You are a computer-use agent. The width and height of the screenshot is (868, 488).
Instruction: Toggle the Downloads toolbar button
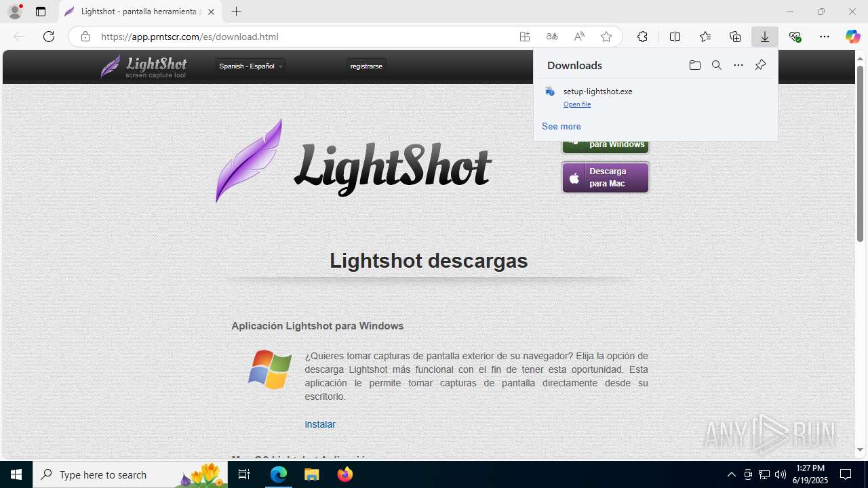click(765, 37)
